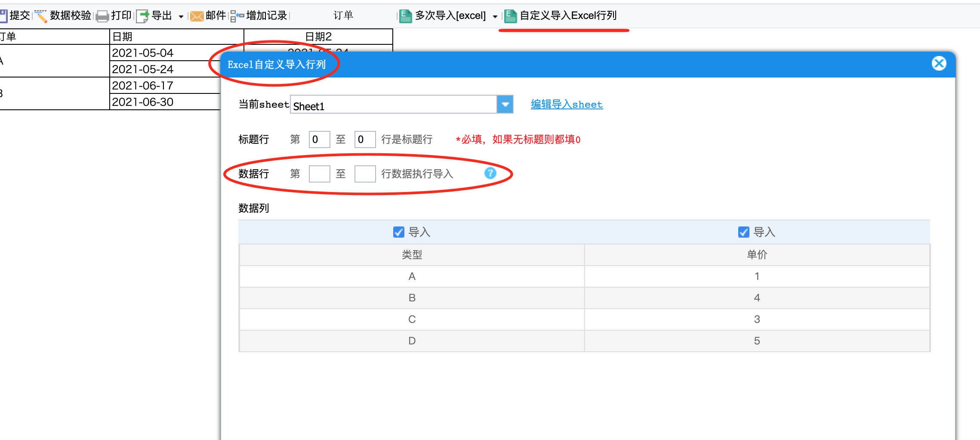Click the 邮件 envelope icon
This screenshot has width=980, height=440.
tap(197, 16)
